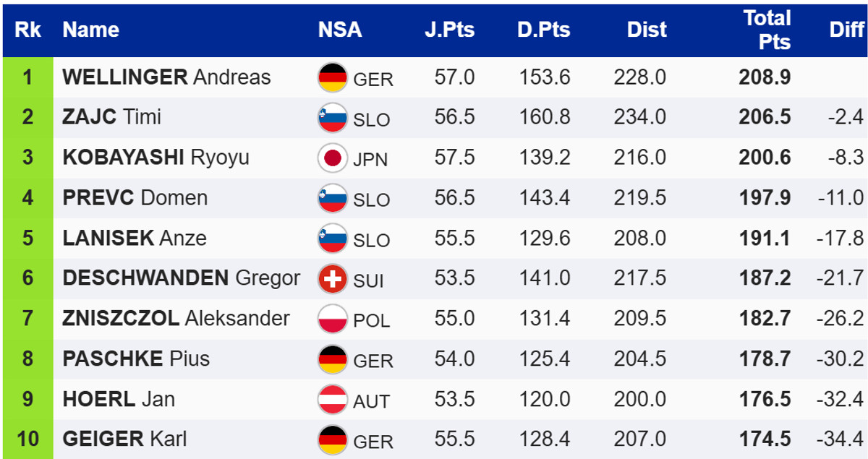Click the green rank 1 cell
The width and height of the screenshot is (868, 459).
(27, 77)
